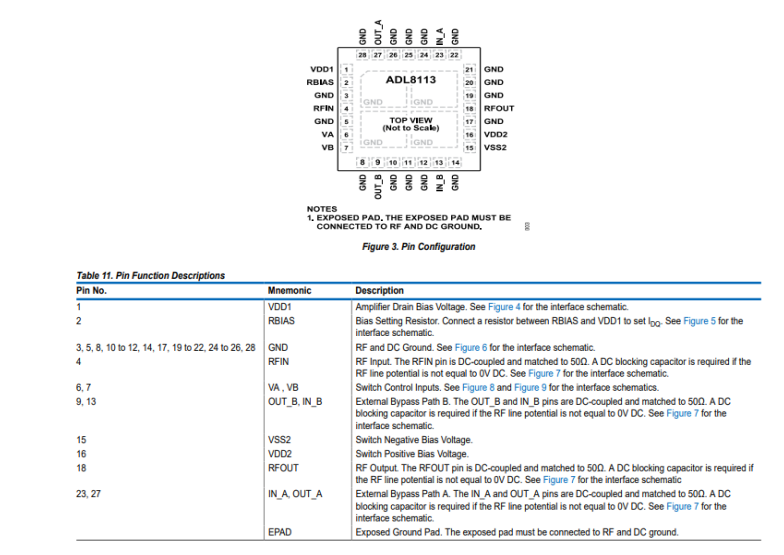The height and width of the screenshot is (555, 784).
Task: Select the 'VA , VB' cell in the table
Action: (x=283, y=387)
